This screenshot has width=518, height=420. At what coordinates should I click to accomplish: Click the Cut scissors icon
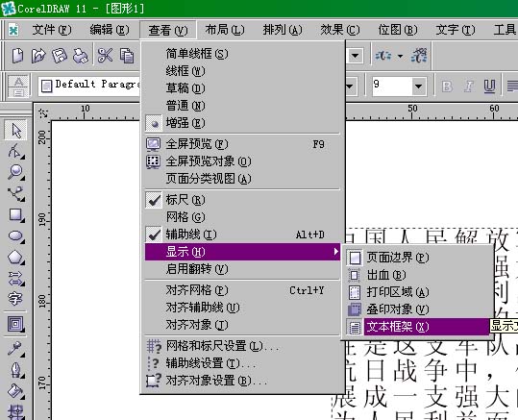point(105,55)
